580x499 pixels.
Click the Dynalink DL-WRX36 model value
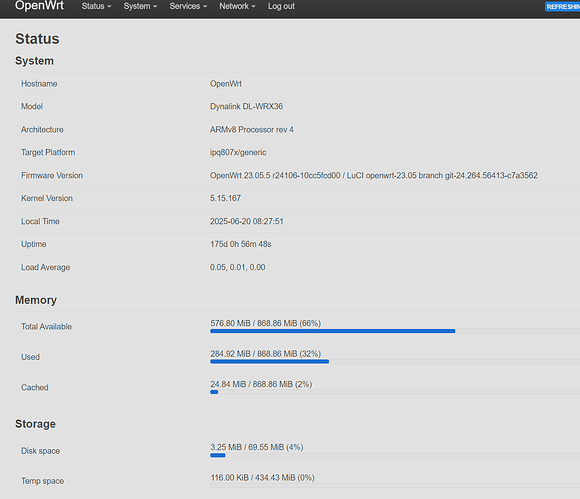coord(246,107)
